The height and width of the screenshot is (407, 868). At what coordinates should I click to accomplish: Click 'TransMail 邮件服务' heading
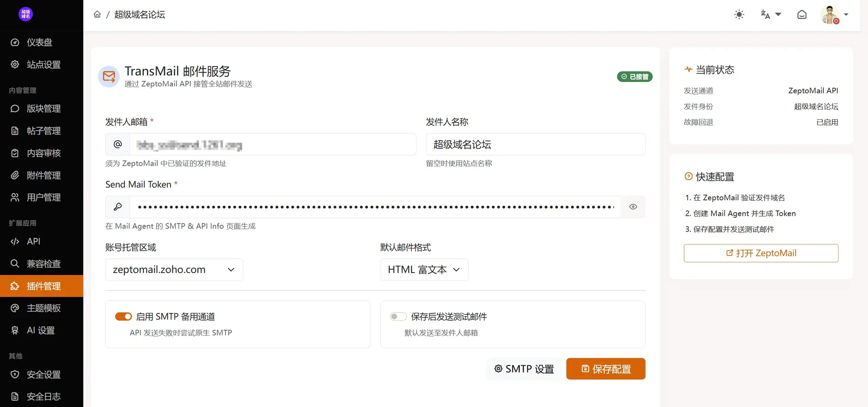point(178,71)
